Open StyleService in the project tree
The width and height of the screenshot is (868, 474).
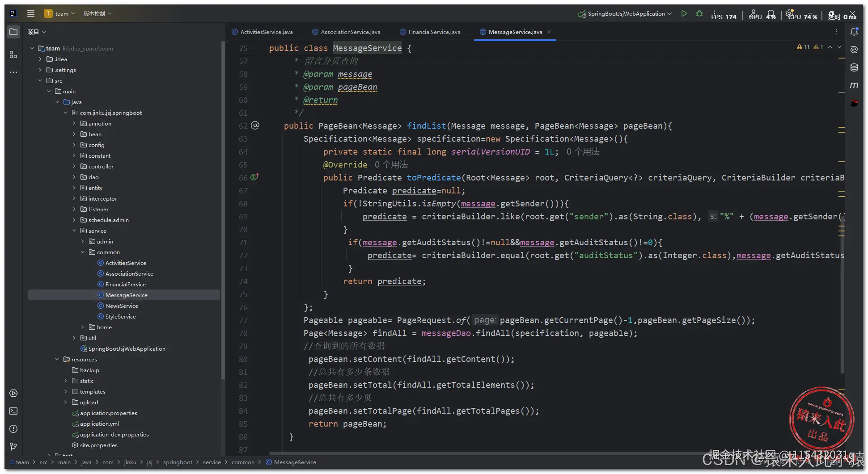pos(121,316)
